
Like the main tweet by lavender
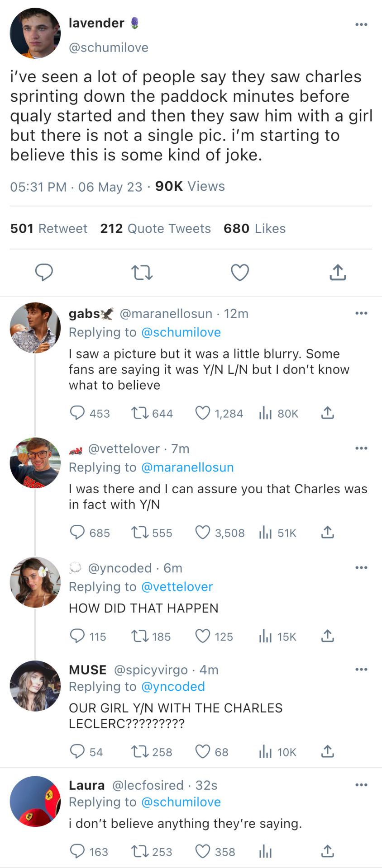[240, 273]
